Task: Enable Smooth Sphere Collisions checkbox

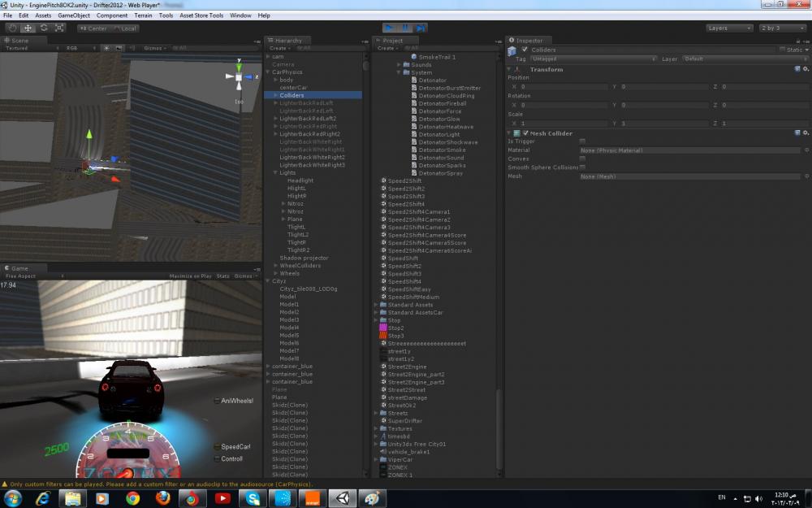Action: 582,167
